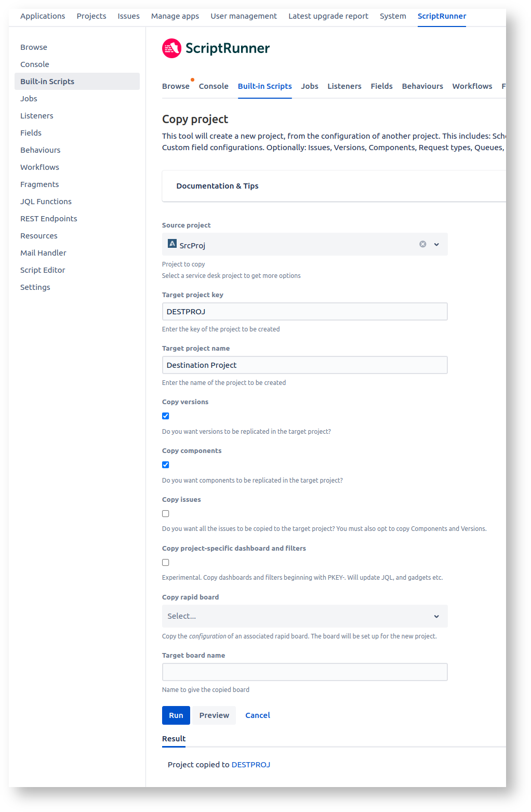Expand the Documentation & Tips section

217,186
